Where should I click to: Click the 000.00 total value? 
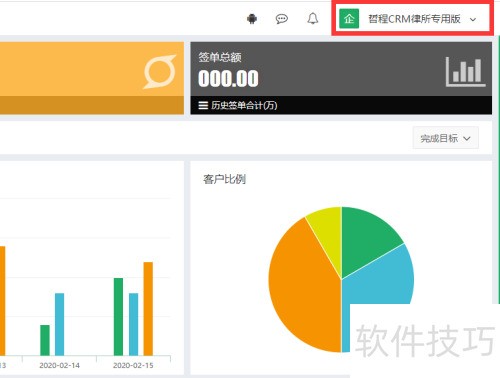228,79
